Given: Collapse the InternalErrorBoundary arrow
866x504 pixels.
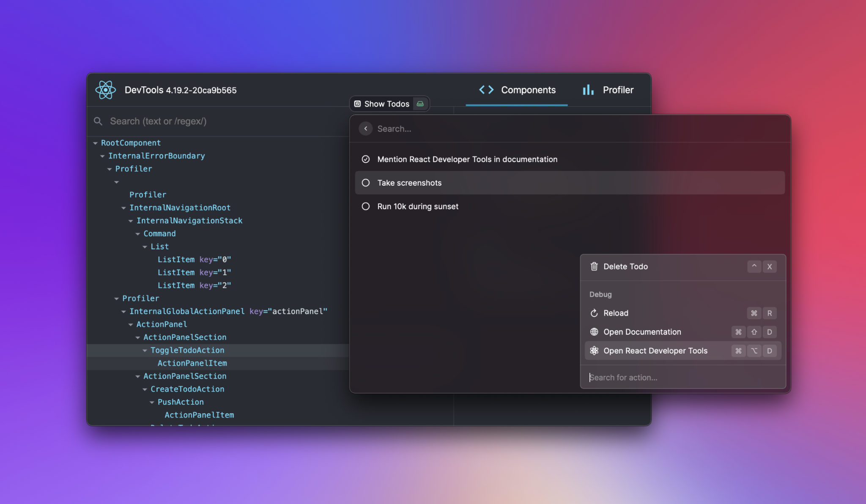Looking at the screenshot, I should (103, 156).
